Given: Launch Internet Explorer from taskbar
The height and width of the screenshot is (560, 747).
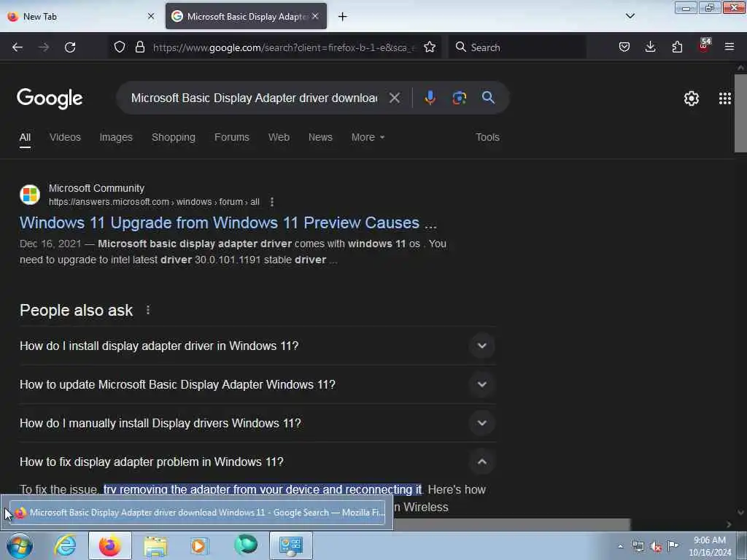Looking at the screenshot, I should pyautogui.click(x=65, y=545).
